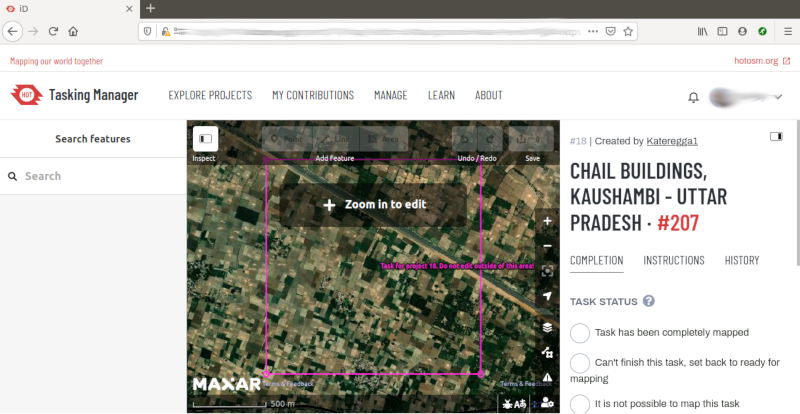
Task: Click the user settings icon in map footer
Action: 547,403
